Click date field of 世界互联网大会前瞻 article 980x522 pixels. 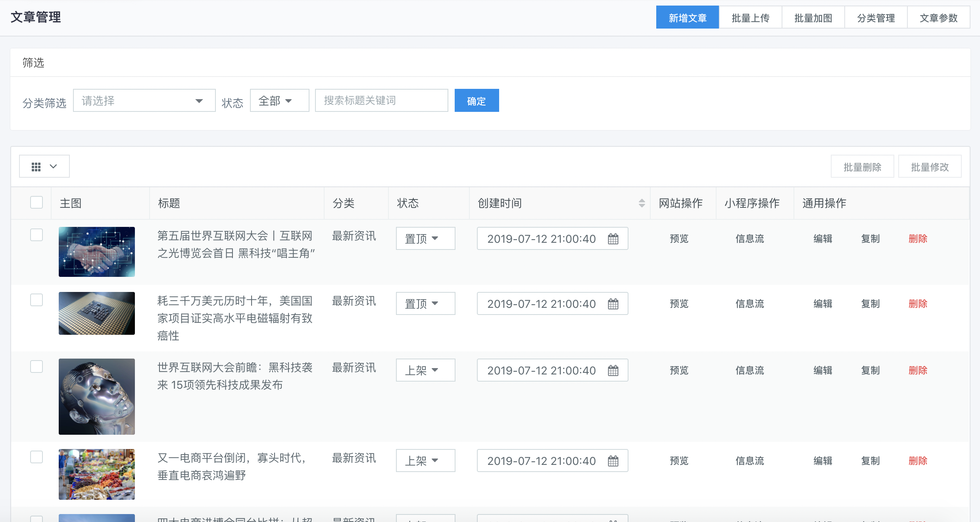(x=552, y=370)
